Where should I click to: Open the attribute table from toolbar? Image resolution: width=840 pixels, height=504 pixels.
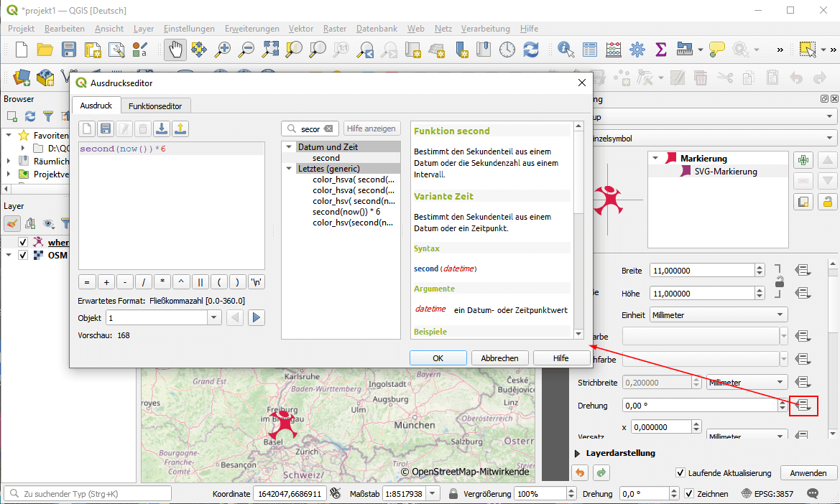point(590,50)
